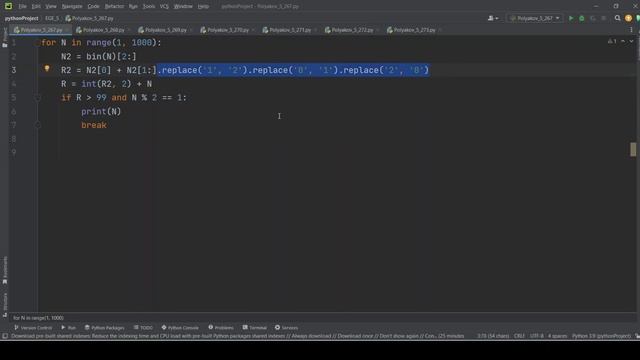The height and width of the screenshot is (360, 640).
Task: Click the warning count indicator in editor corner
Action: pyautogui.click(x=612, y=41)
